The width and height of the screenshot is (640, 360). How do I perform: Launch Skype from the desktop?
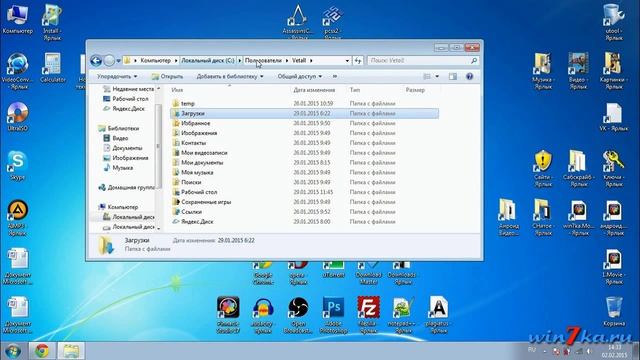[x=18, y=165]
